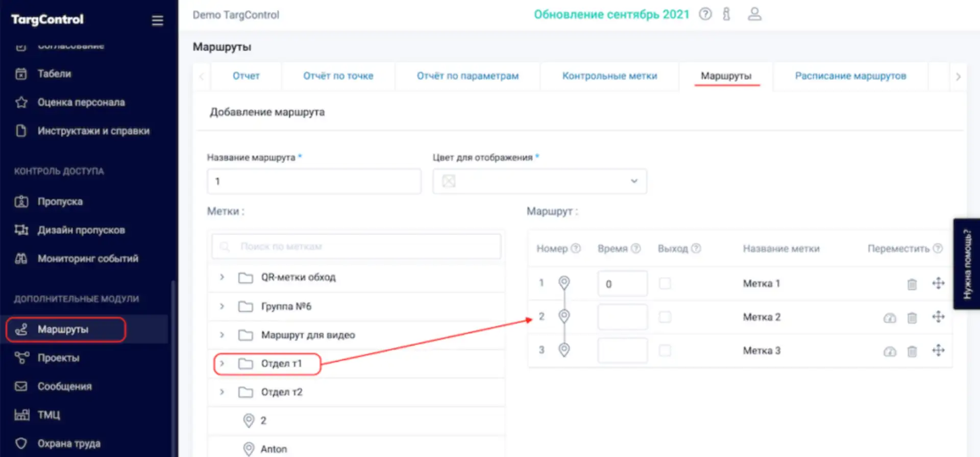Click the move handle for Метка 3
Image resolution: width=980 pixels, height=457 pixels.
[938, 350]
